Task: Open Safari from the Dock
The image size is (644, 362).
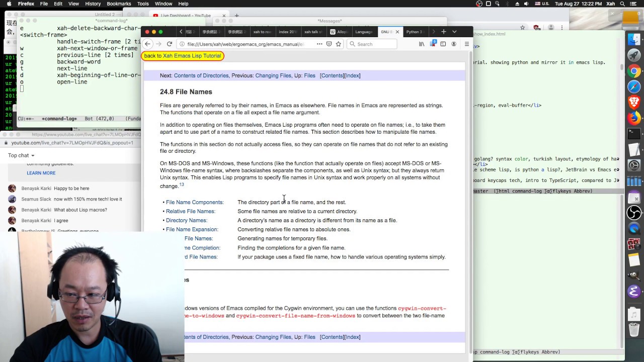Action: click(x=634, y=87)
